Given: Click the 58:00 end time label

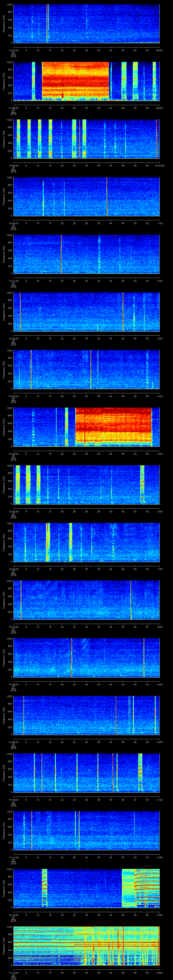Looking at the screenshot, I should (x=160, y=50).
